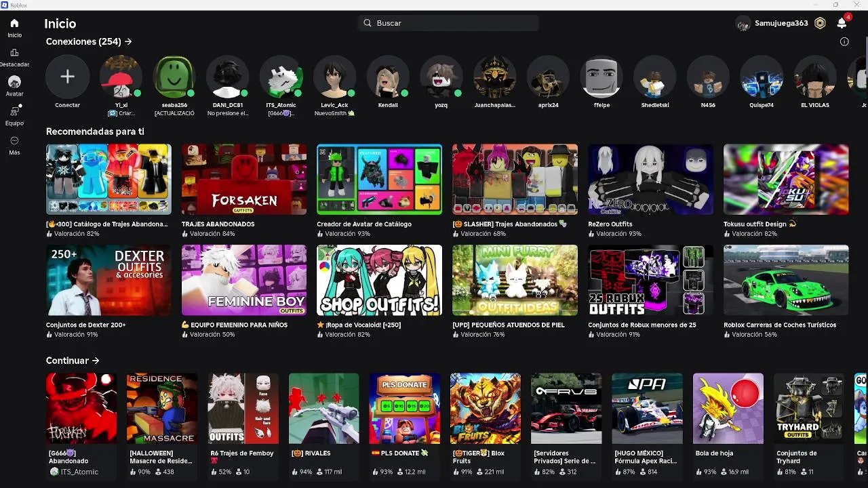Open 25 Robux Outfits thumbnail
This screenshot has height=488, width=868.
[x=651, y=280]
